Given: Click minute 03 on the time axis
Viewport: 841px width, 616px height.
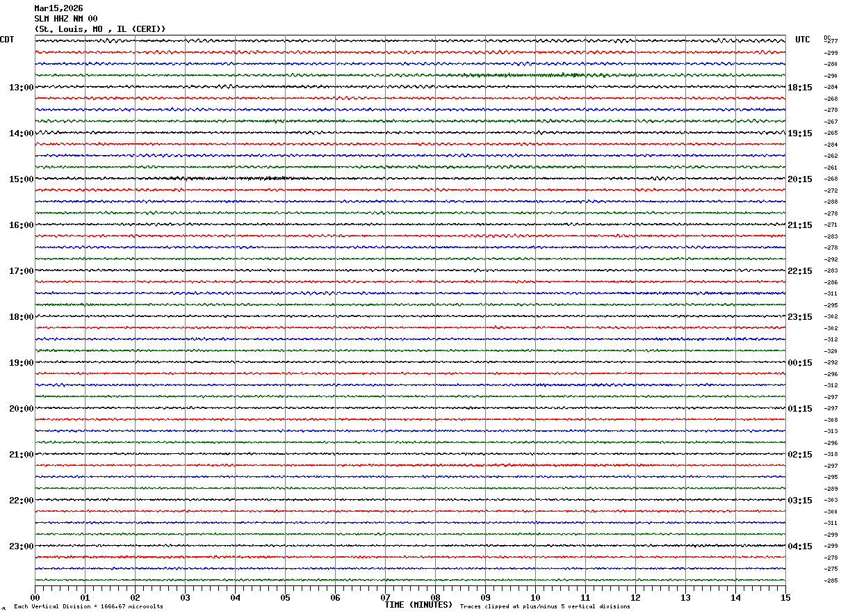Looking at the screenshot, I should tap(185, 598).
